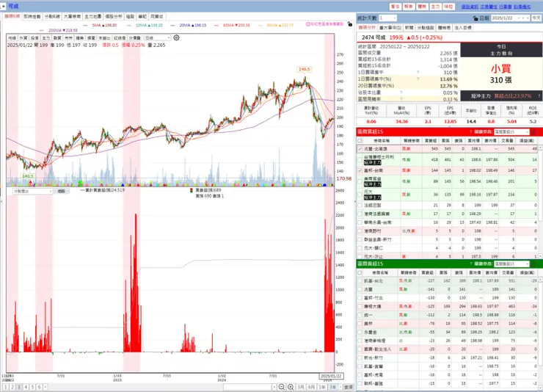Click red square icon in 區間買超15 header
This screenshot has height=392, width=543.
[533, 131]
